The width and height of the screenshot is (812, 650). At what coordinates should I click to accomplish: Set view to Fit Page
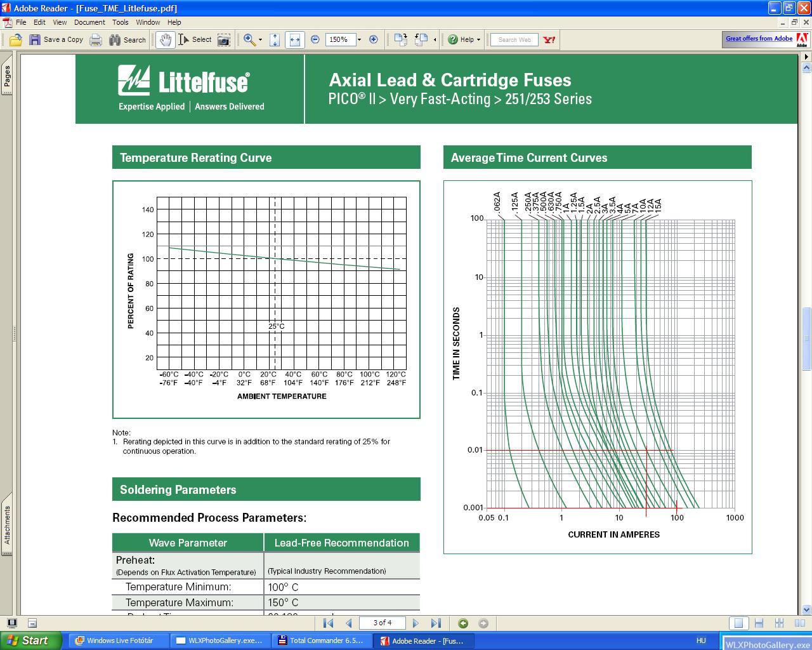(x=275, y=40)
